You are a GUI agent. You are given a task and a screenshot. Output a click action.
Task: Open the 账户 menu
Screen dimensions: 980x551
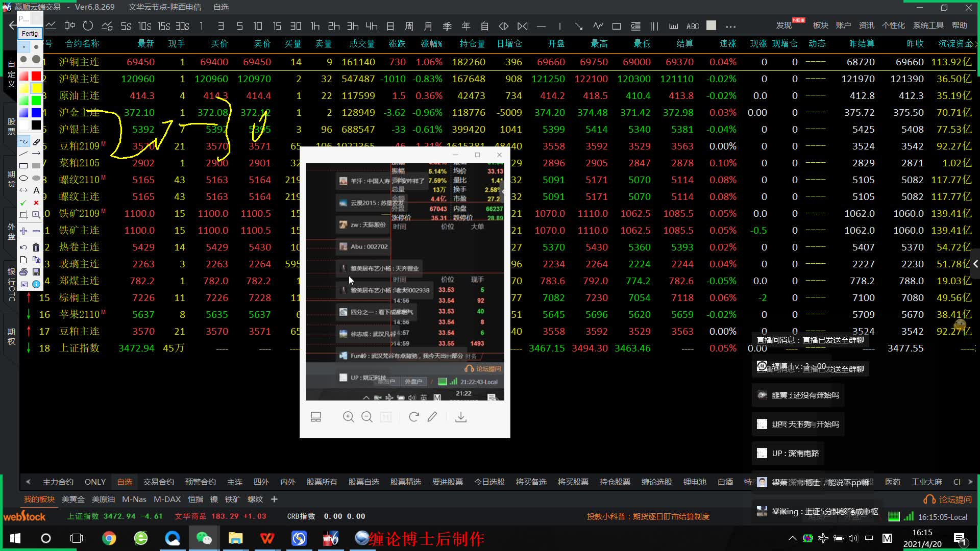tap(843, 25)
